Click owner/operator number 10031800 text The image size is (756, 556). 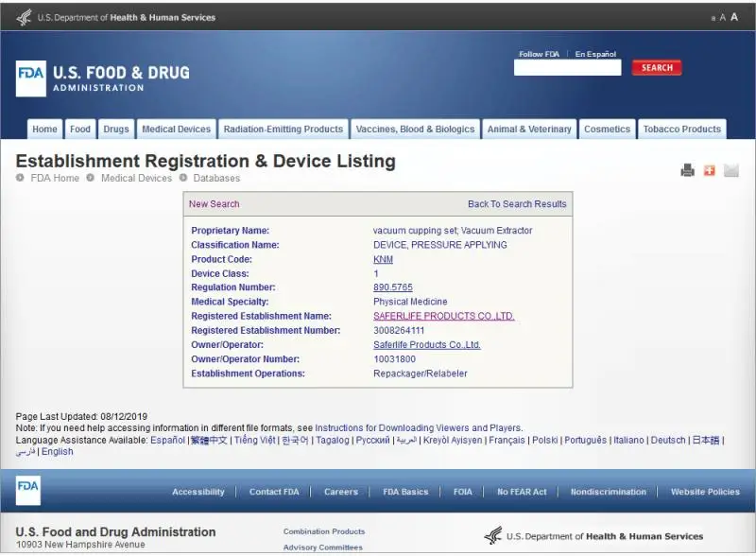[394, 359]
